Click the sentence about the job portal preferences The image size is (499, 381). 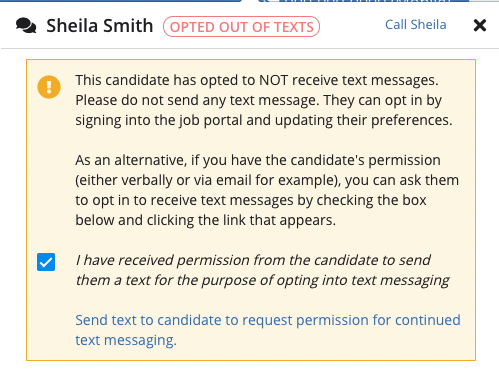pyautogui.click(x=264, y=110)
